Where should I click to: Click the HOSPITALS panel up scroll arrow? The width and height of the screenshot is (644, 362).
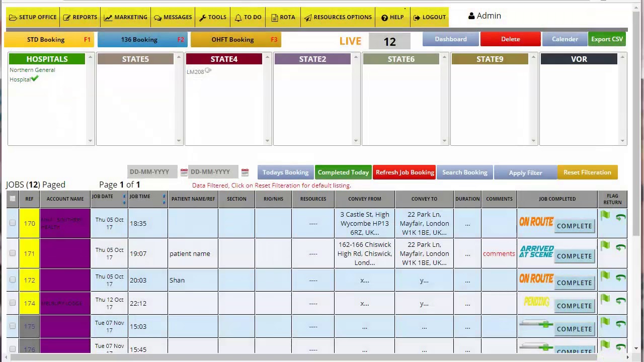pyautogui.click(x=90, y=57)
